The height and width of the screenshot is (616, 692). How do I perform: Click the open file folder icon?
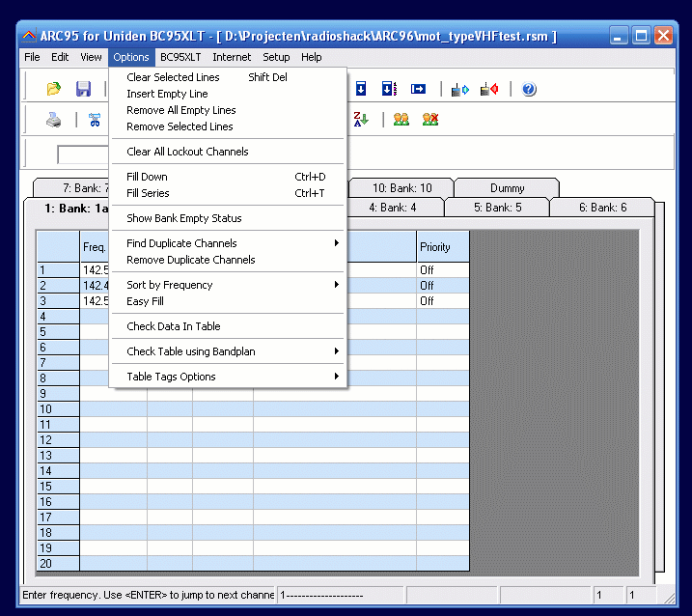[x=54, y=89]
